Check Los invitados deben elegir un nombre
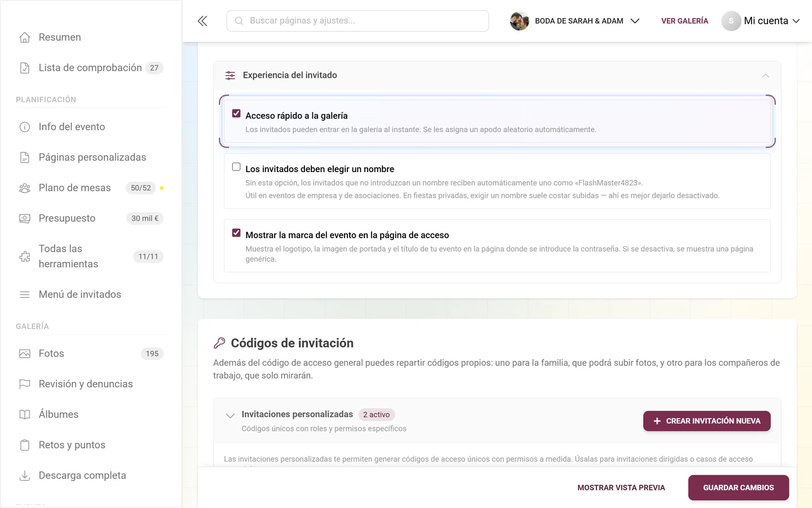The image size is (812, 508). tap(236, 167)
